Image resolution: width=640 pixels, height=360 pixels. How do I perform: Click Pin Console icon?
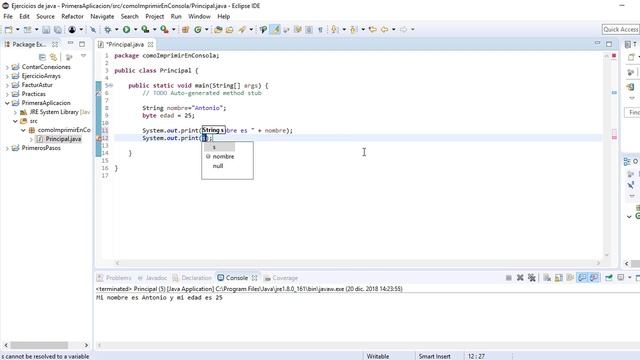pyautogui.click(x=609, y=278)
